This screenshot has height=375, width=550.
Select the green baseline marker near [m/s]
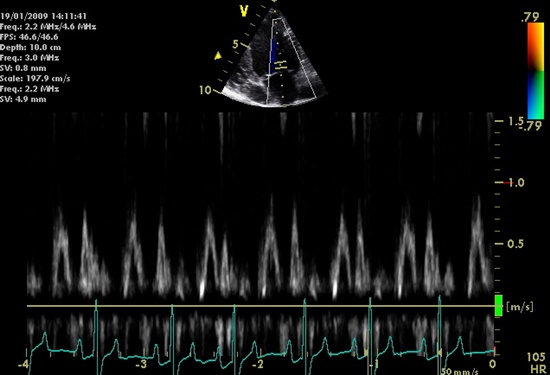point(498,306)
